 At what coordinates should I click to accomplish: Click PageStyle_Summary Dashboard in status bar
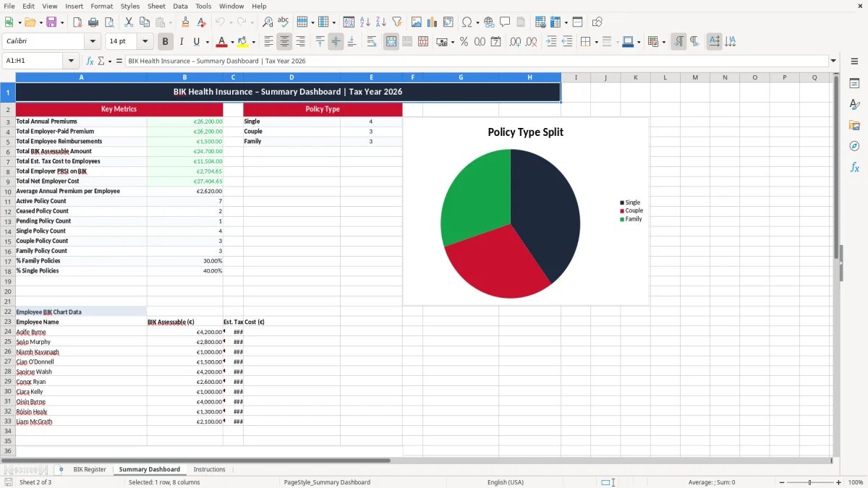pyautogui.click(x=327, y=482)
